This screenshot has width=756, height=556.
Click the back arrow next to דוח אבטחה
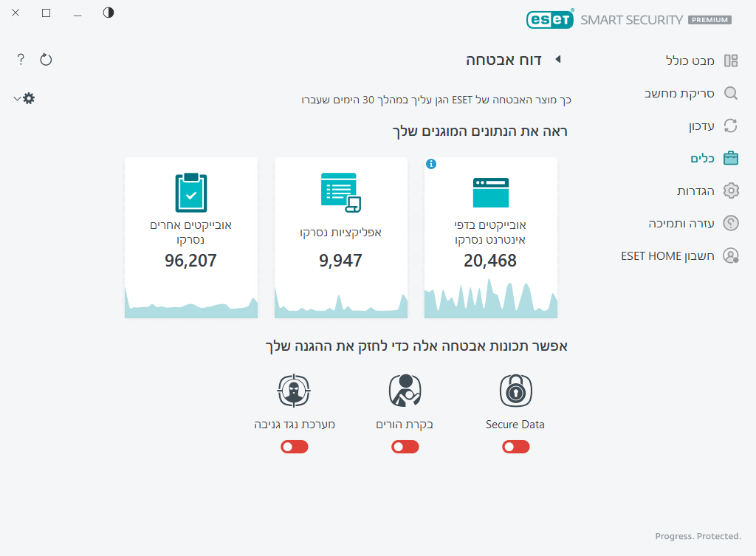558,60
